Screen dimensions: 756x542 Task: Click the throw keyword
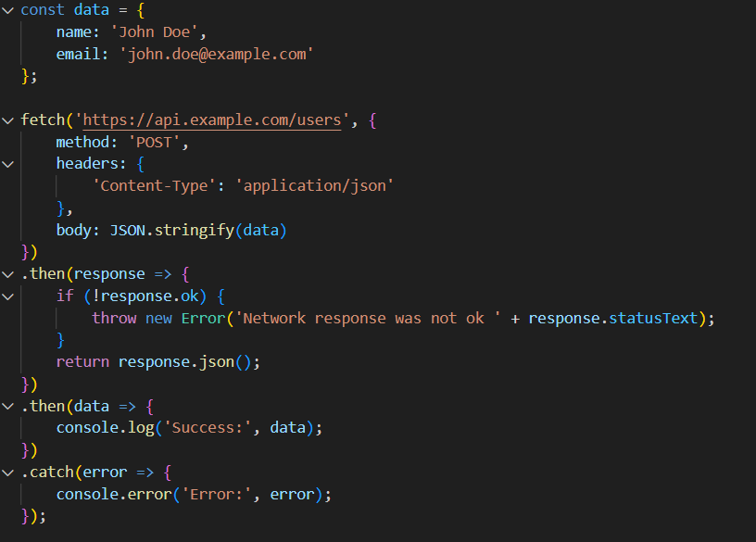pyautogui.click(x=114, y=319)
